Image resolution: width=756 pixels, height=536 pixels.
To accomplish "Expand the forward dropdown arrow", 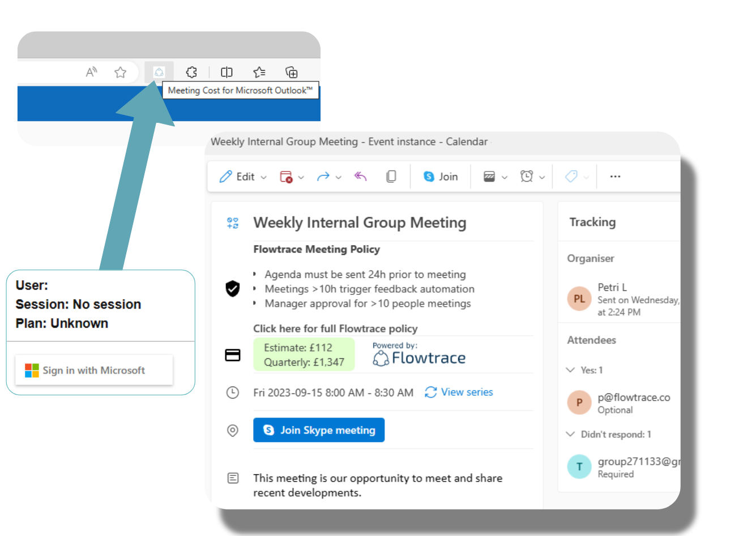I will [339, 177].
